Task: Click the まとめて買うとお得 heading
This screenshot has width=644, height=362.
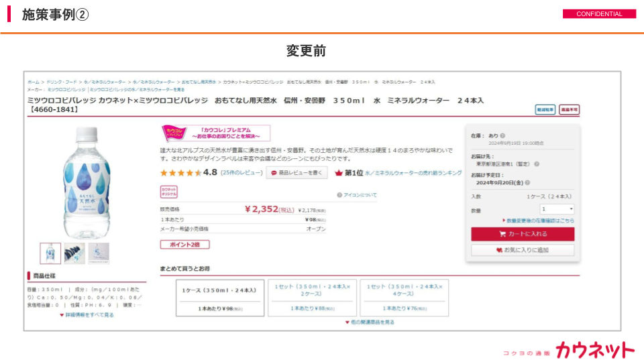Action: [x=185, y=268]
